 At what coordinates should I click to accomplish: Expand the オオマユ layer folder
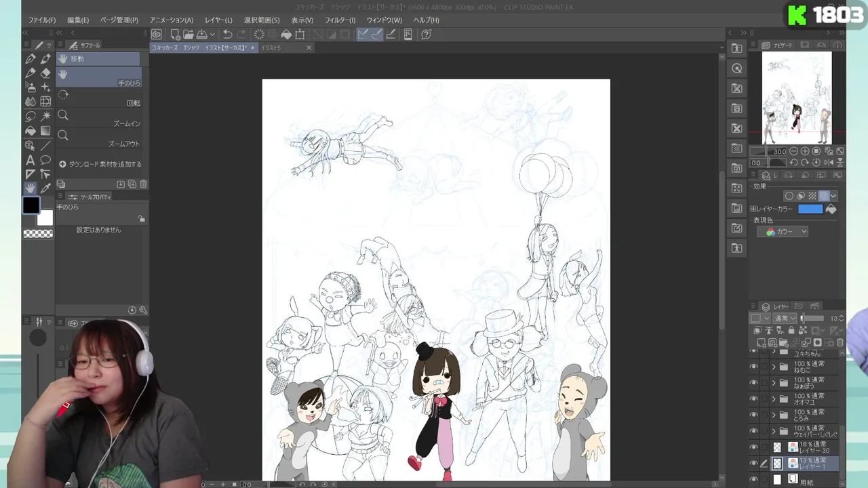pos(774,399)
